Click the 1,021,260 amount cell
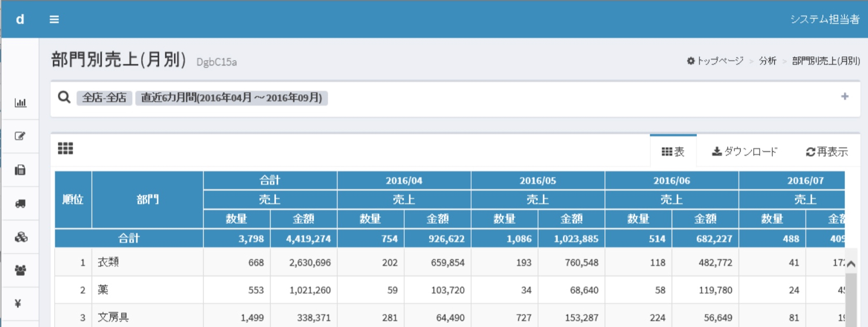The image size is (868, 327). coord(304,290)
